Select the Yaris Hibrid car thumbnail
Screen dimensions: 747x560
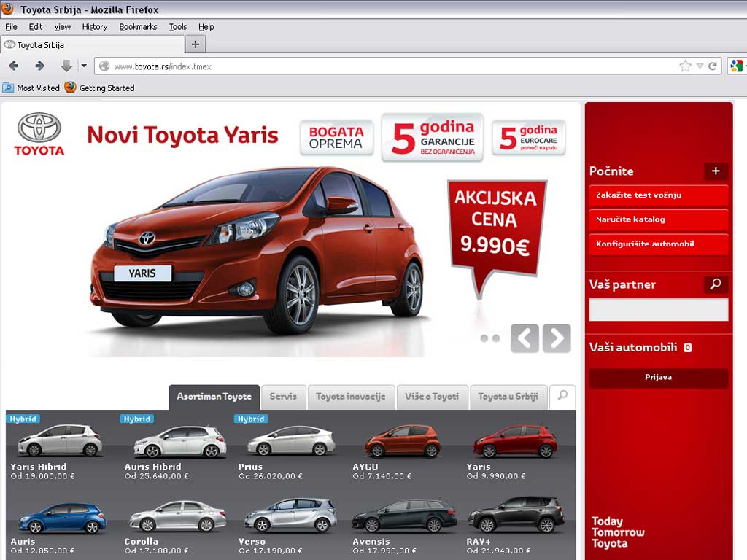pos(60,440)
